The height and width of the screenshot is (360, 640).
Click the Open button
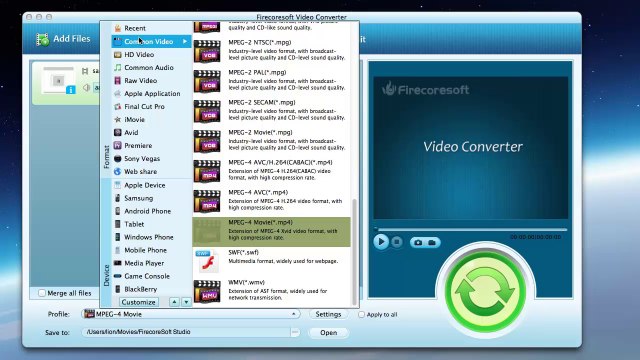pos(329,333)
